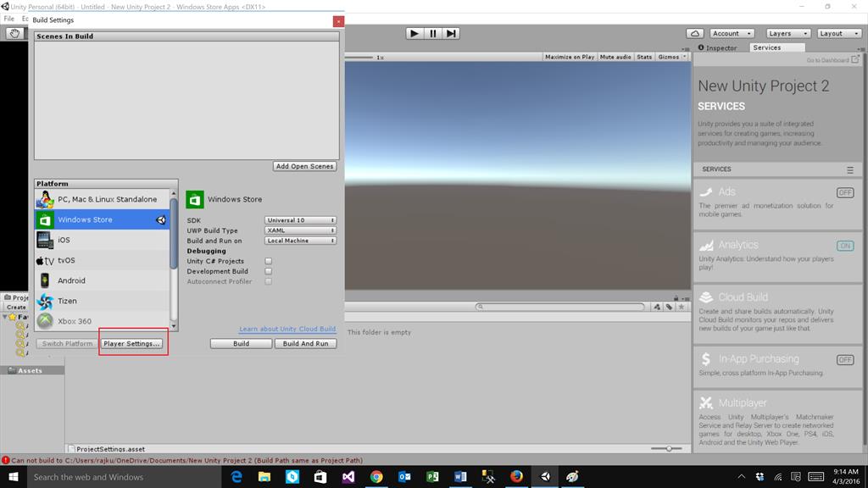Enable Development Build checkbox
This screenshot has width=868, height=488.
269,271
